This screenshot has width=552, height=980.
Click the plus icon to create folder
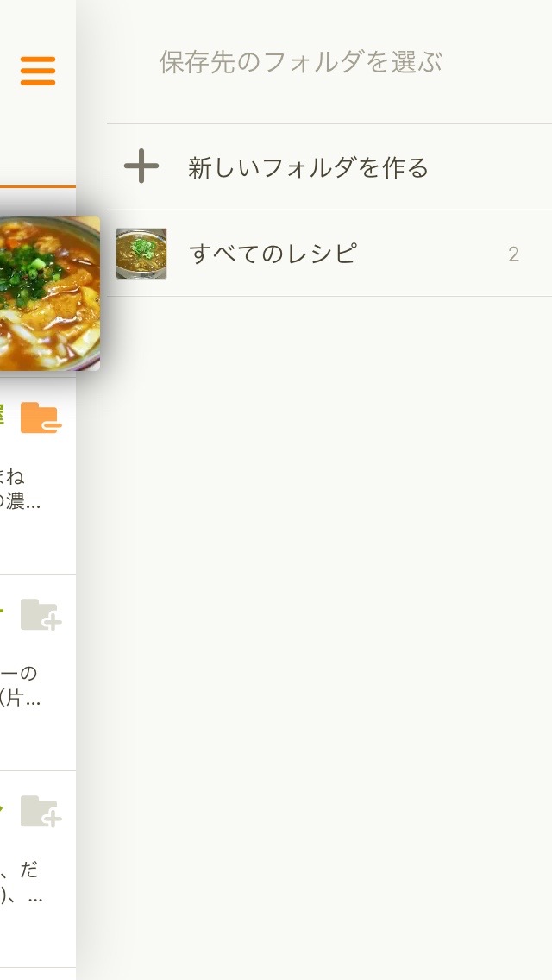tap(141, 166)
